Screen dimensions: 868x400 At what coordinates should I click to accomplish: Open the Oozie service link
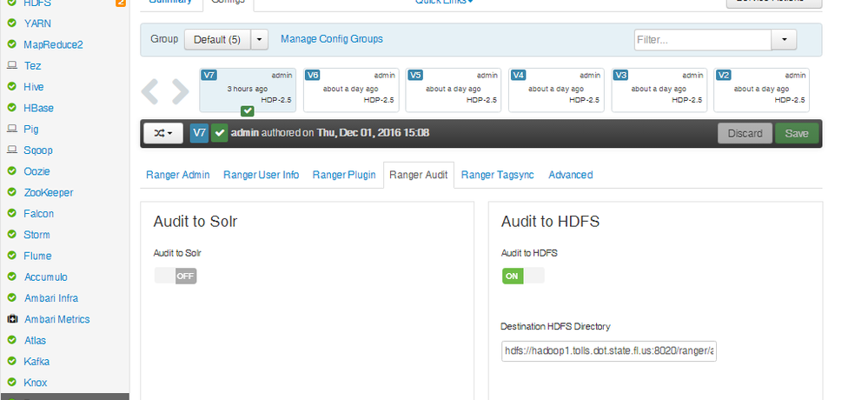click(x=37, y=172)
